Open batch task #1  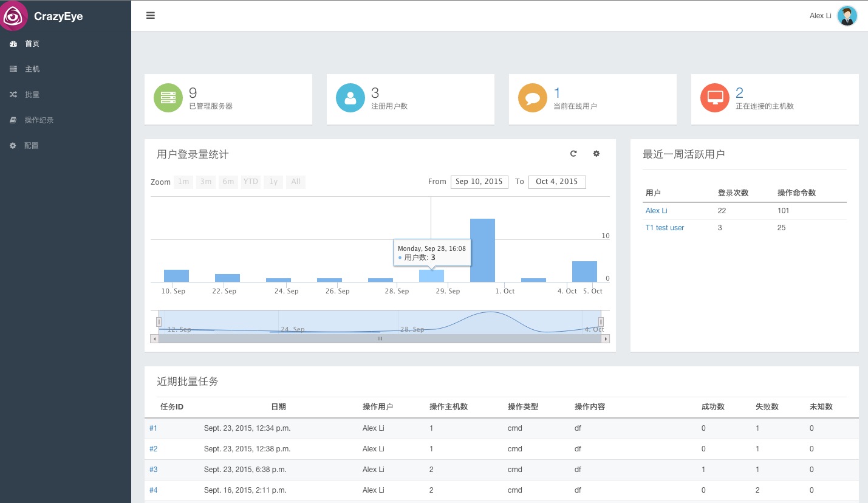coord(153,428)
